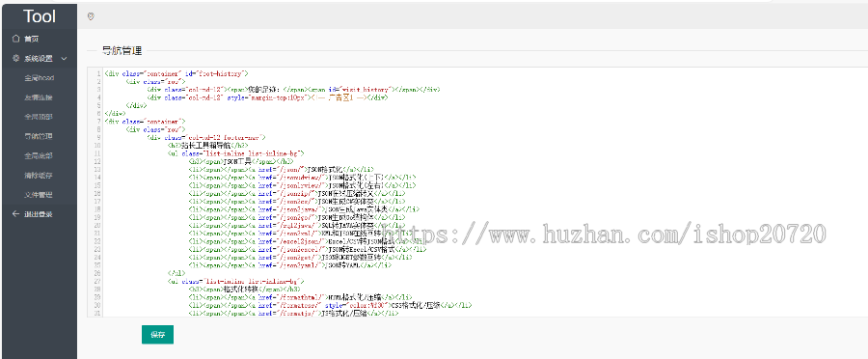This screenshot has height=359, width=868.
Task: Open 全局顶部 in the sidebar
Action: point(39,117)
